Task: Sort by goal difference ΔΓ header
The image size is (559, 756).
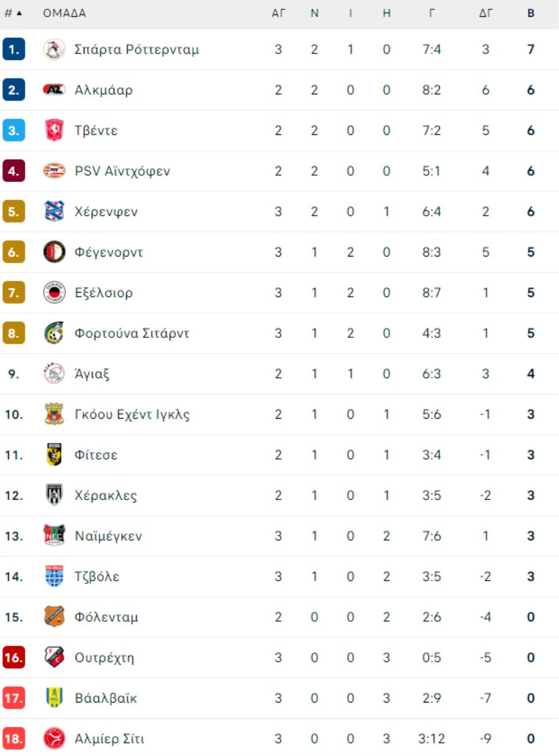Action: [486, 13]
